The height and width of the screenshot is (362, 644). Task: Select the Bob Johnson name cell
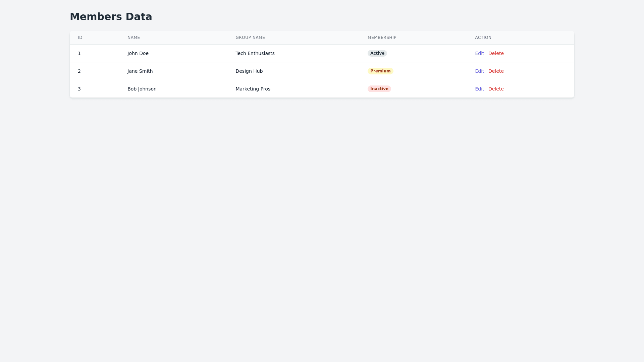142,89
